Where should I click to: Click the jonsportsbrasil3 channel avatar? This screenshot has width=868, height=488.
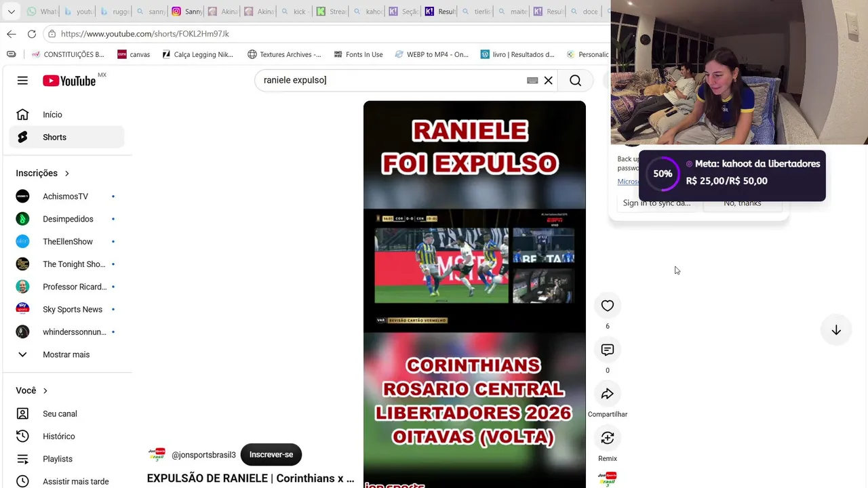tap(157, 454)
